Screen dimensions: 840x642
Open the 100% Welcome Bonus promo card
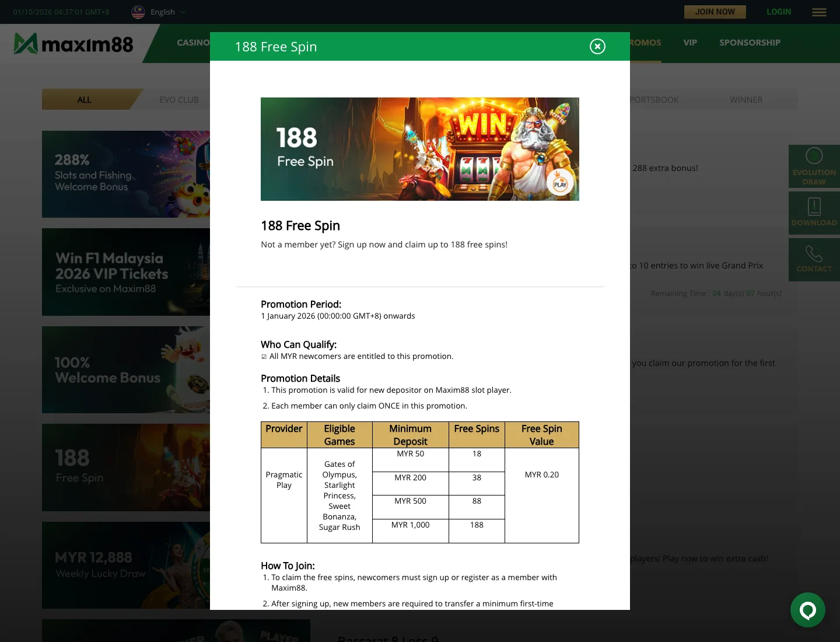coord(126,369)
